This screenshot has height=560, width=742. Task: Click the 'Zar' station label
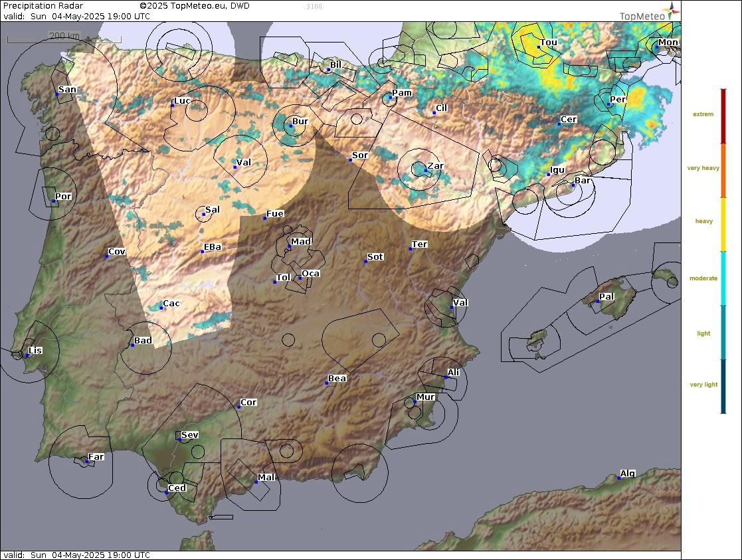[x=435, y=165]
